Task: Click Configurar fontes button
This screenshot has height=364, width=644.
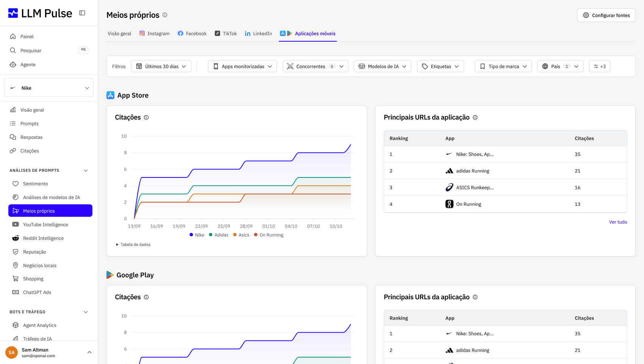Action: click(606, 15)
